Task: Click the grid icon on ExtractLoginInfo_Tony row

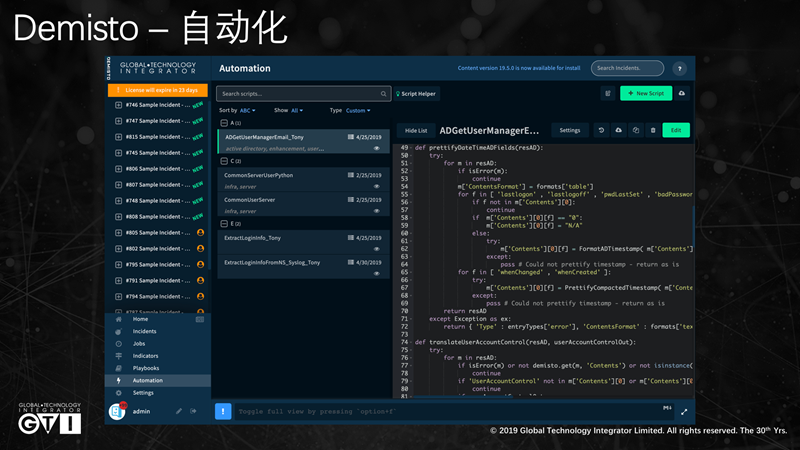Action: point(351,238)
